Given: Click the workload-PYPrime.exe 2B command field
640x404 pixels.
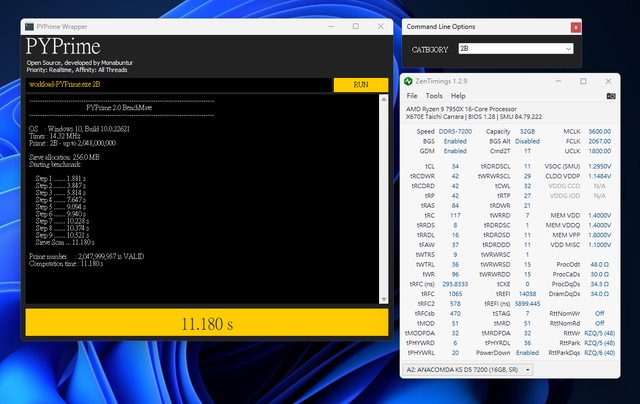Looking at the screenshot, I should 178,85.
